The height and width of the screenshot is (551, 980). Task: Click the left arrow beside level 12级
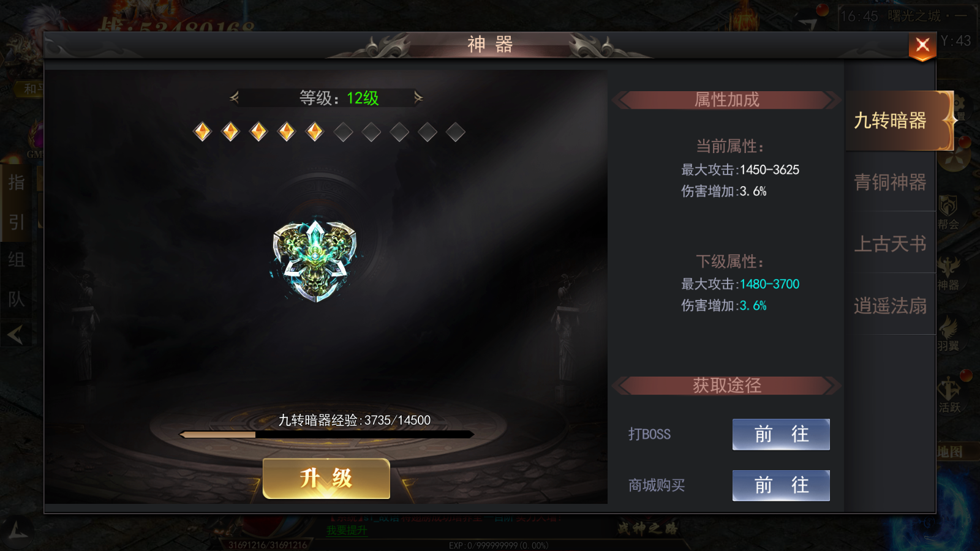234,97
